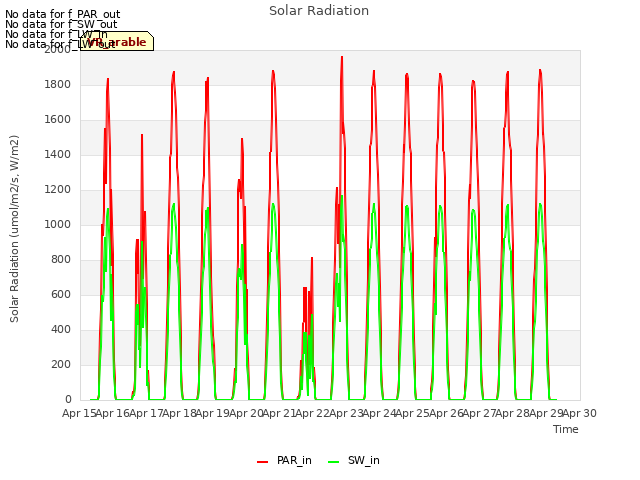Image resolution: width=640 pixels, height=480 pixels.
Task: Click the 1400 y-axis tick label
Action: pos(58,154)
